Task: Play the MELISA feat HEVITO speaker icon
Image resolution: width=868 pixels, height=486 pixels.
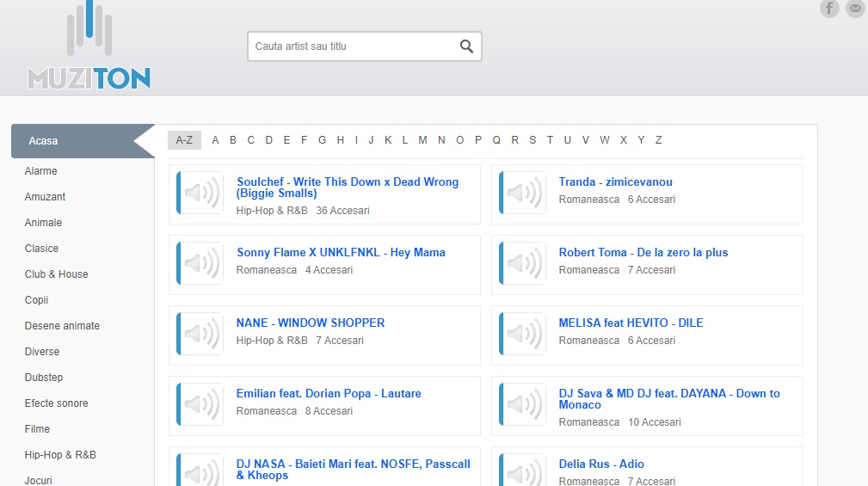Action: [x=523, y=334]
